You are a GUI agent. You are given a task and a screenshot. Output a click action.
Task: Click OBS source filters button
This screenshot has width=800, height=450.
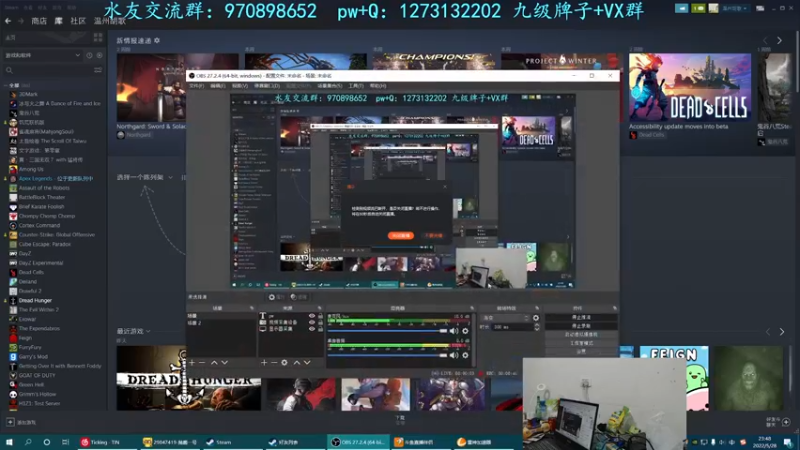click(299, 297)
